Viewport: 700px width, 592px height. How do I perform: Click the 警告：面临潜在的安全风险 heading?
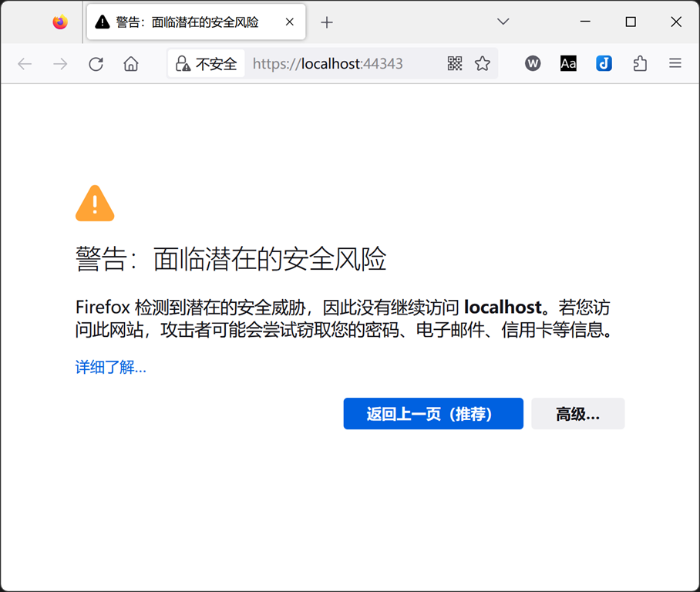[x=231, y=258]
